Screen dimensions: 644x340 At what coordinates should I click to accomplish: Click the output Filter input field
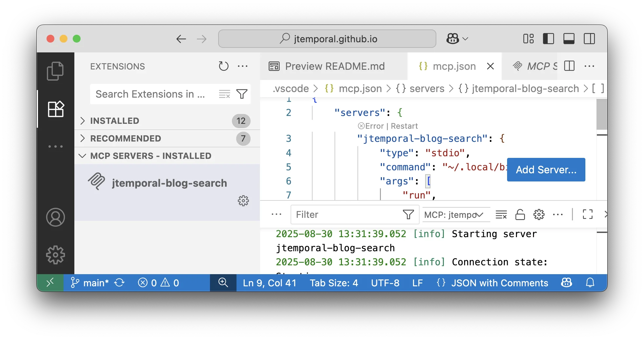pyautogui.click(x=347, y=215)
